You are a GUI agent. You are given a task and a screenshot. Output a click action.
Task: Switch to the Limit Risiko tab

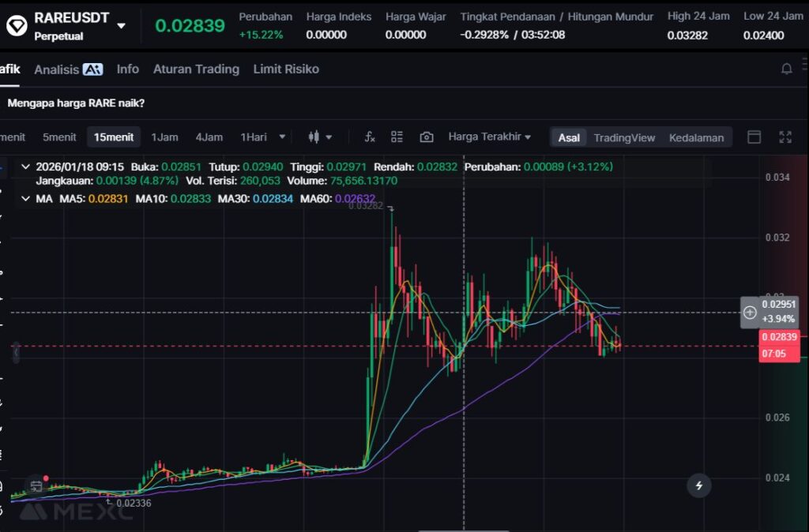(x=286, y=69)
